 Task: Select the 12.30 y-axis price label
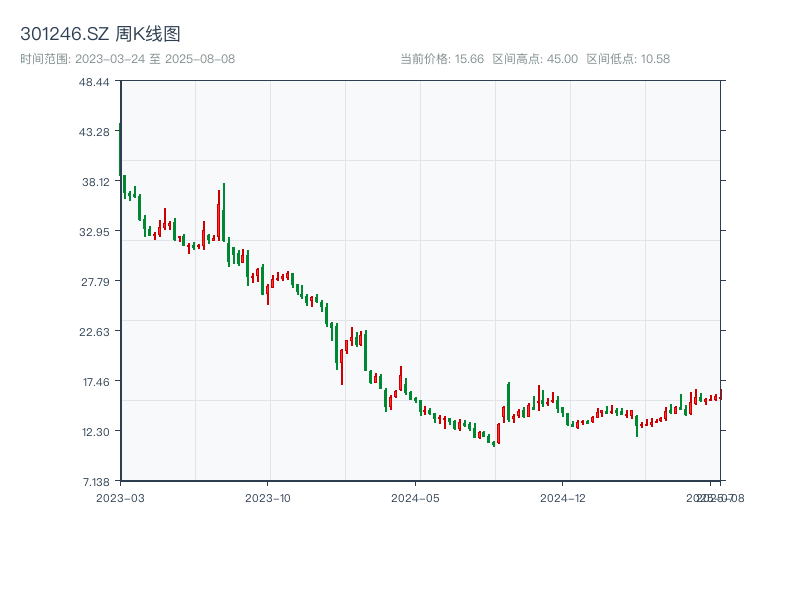pos(96,431)
